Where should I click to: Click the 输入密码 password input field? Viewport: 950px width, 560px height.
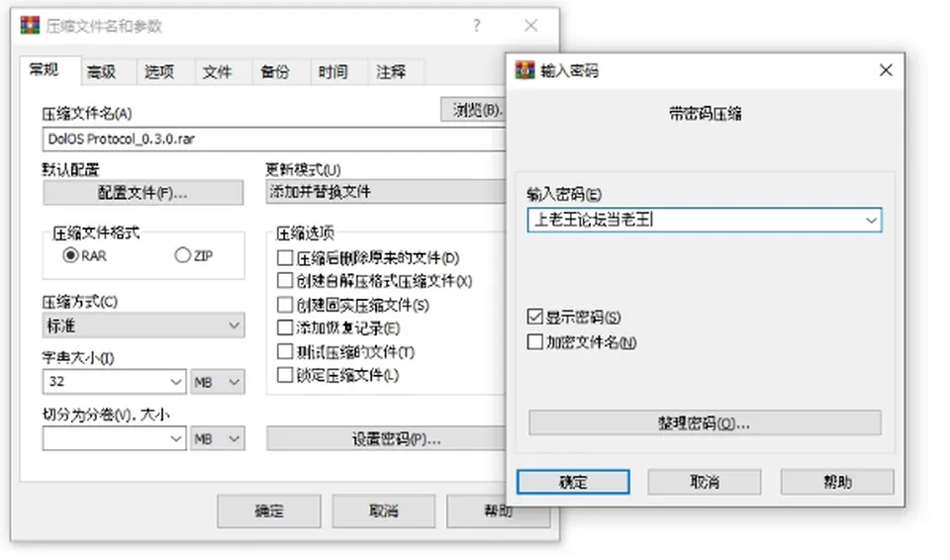[705, 220]
